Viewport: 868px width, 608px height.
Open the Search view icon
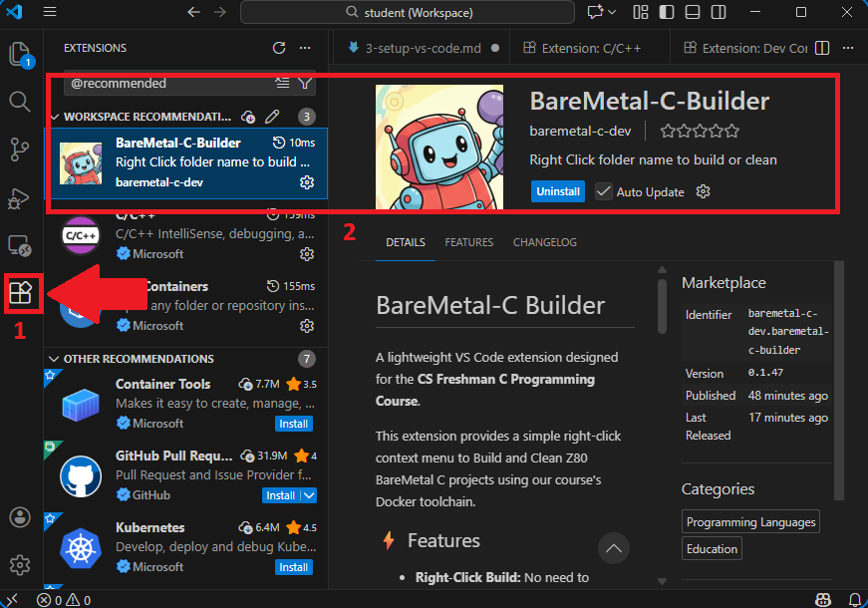coord(20,101)
